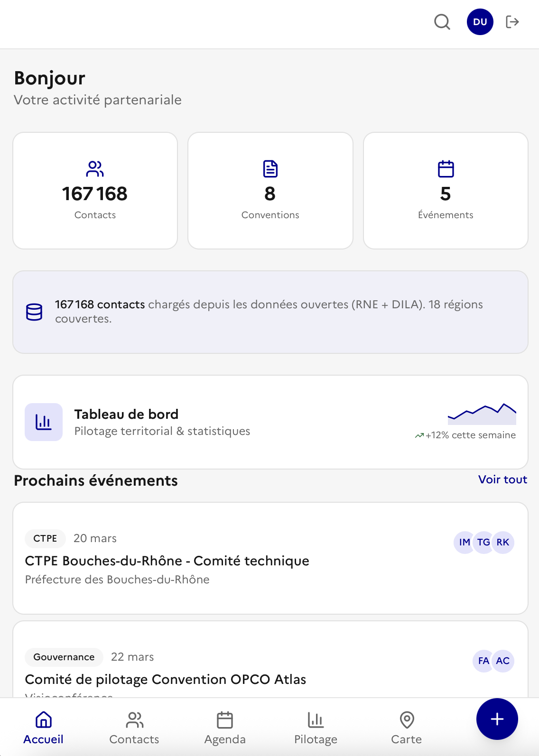This screenshot has height=756, width=539.
Task: Switch to the Contacts bottom tab
Action: (134, 728)
